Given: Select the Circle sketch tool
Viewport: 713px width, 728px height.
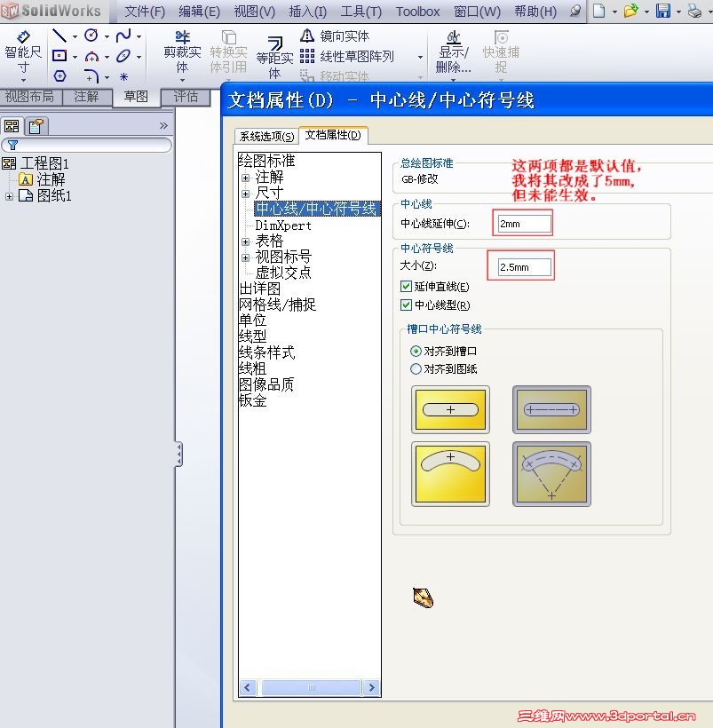Looking at the screenshot, I should [x=91, y=36].
